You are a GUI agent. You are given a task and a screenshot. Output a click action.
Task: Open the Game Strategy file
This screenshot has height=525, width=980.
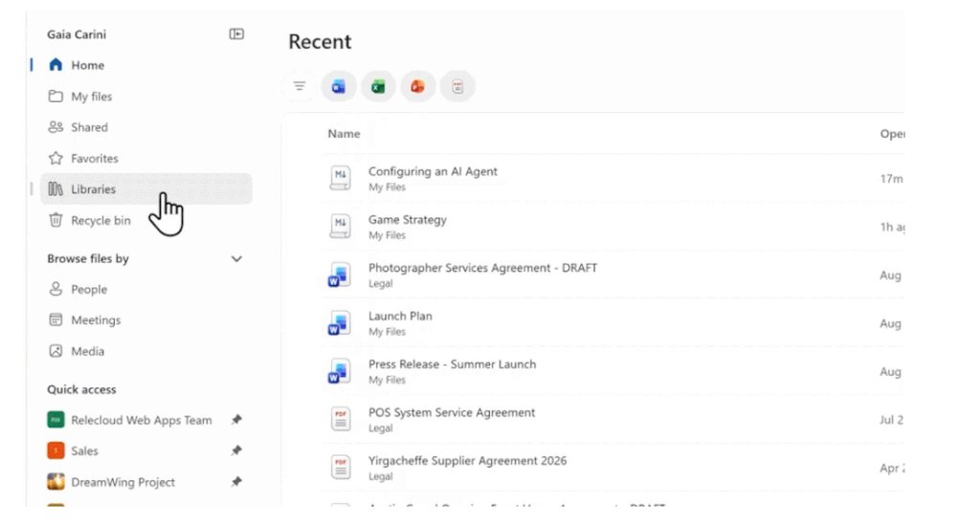coord(408,220)
